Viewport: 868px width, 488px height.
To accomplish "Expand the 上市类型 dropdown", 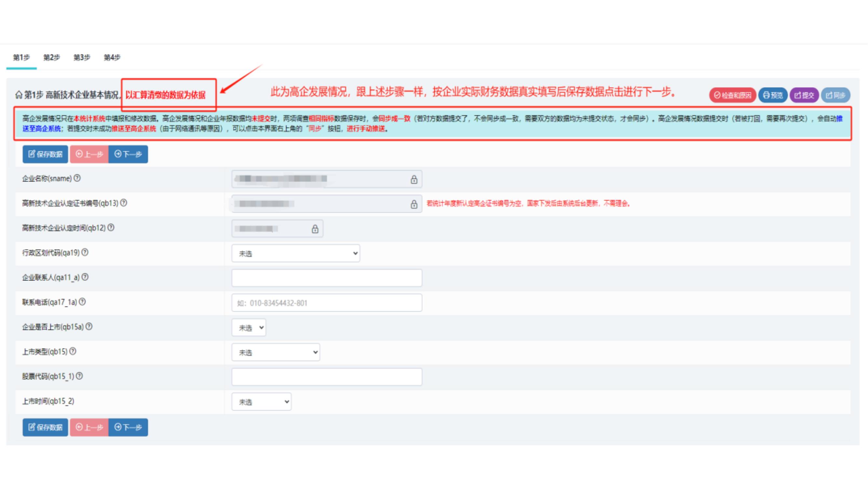I will (x=276, y=353).
